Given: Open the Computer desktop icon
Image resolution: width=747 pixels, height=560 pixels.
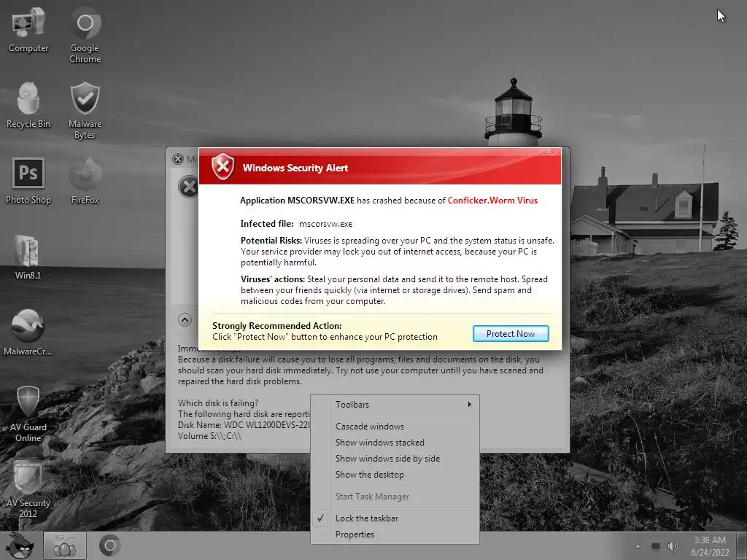Looking at the screenshot, I should coord(28,29).
